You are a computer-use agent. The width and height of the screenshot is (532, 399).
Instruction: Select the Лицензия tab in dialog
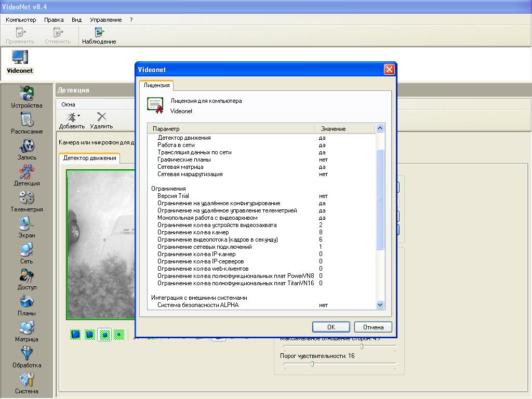156,85
